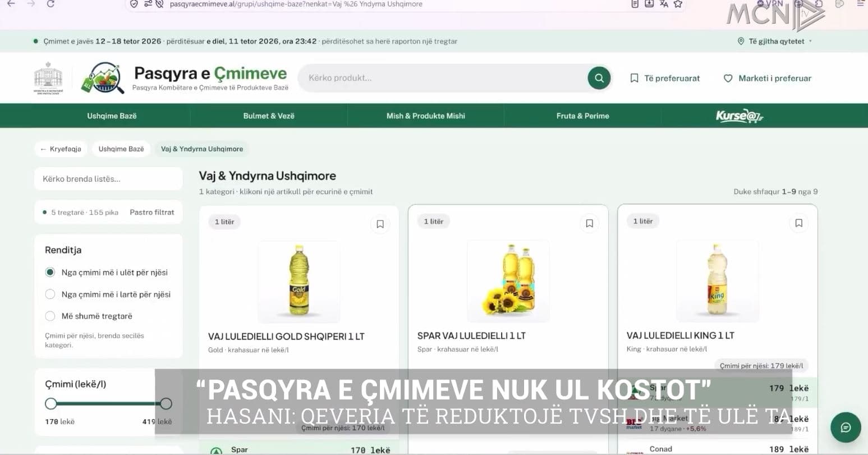Click the location pin icon for cities

[741, 42]
